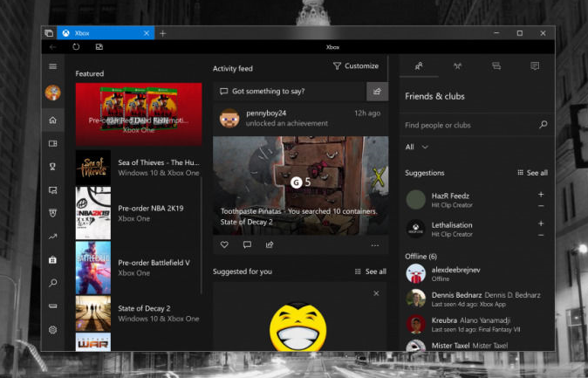The height and width of the screenshot is (378, 588).
Task: Share pennyboy24's achievement post
Action: pyautogui.click(x=270, y=244)
